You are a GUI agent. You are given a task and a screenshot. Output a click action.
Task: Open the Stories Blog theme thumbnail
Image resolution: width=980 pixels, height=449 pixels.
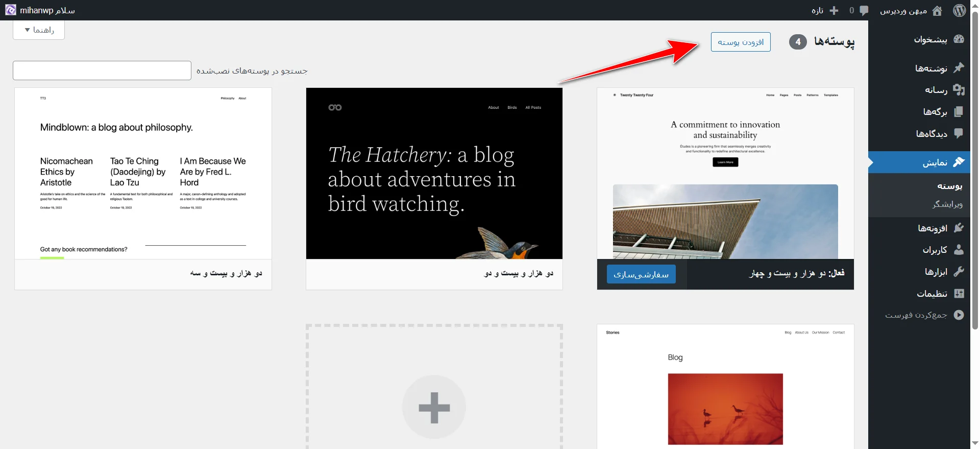point(725,387)
